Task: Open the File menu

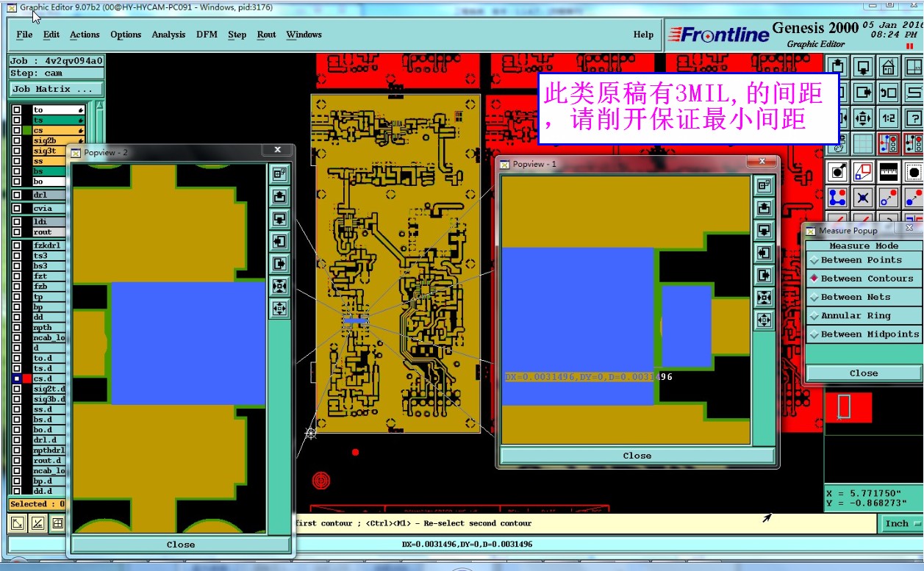Action: pyautogui.click(x=24, y=35)
